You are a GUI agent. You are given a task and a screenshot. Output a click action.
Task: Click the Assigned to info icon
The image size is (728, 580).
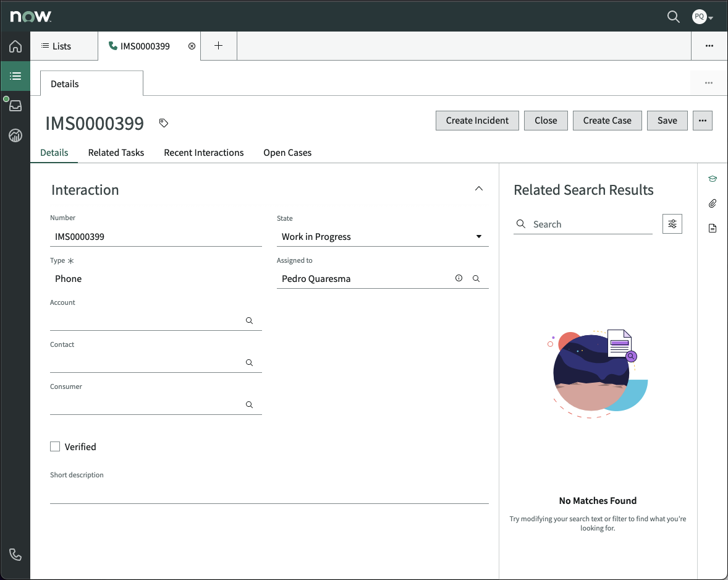(x=459, y=278)
